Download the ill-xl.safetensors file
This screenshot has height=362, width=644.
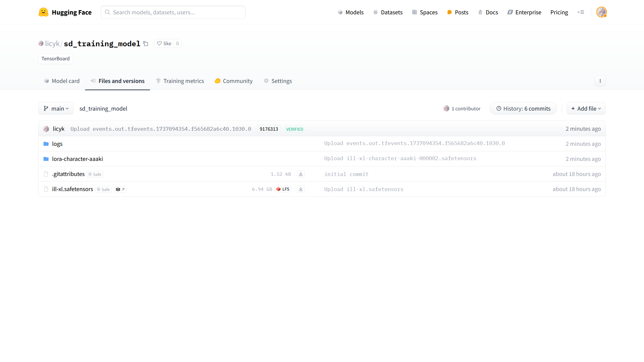[301, 189]
